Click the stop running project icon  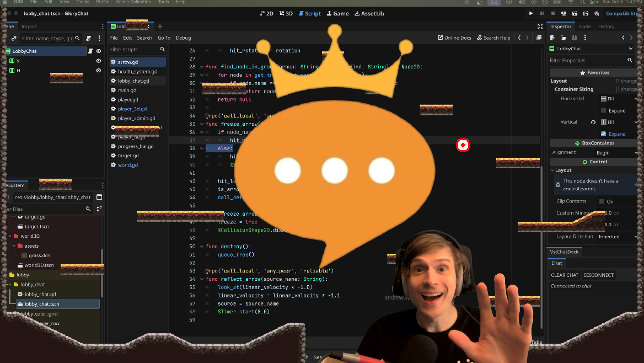click(x=553, y=14)
